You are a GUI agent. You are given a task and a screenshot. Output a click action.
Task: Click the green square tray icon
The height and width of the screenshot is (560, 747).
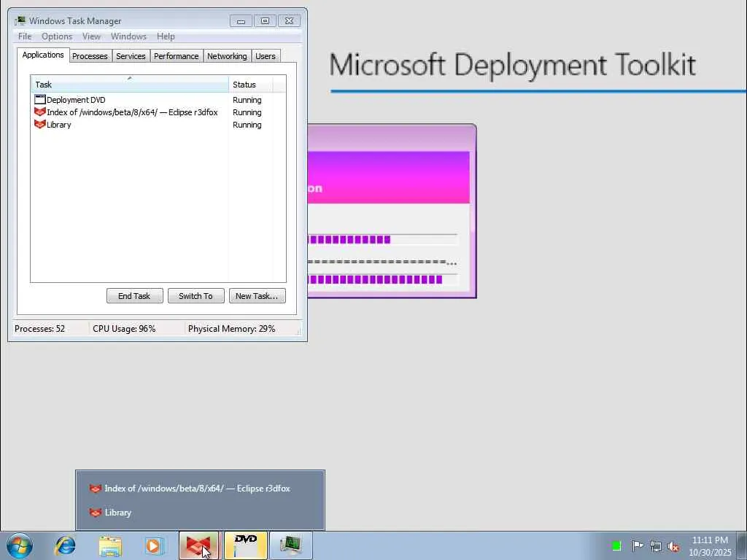tap(616, 545)
